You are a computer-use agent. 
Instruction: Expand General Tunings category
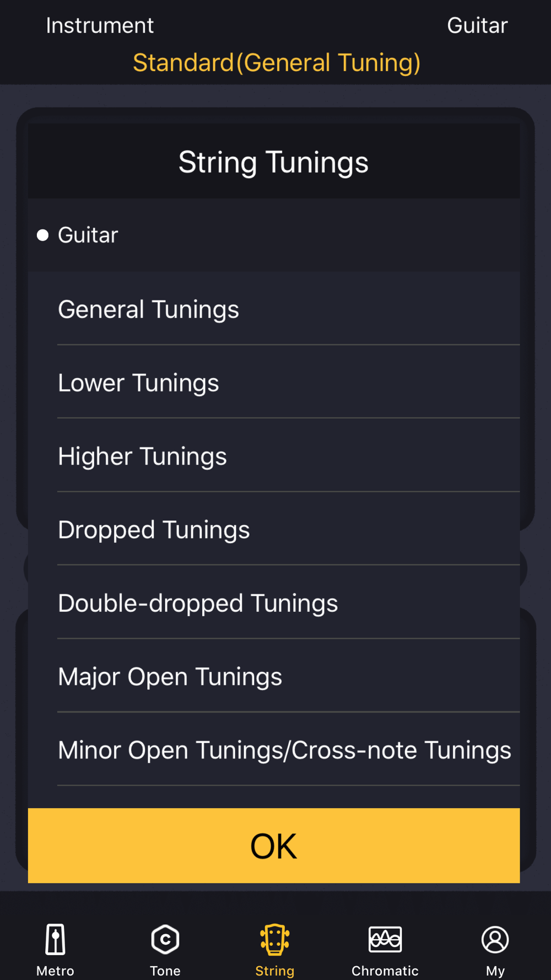tap(274, 309)
